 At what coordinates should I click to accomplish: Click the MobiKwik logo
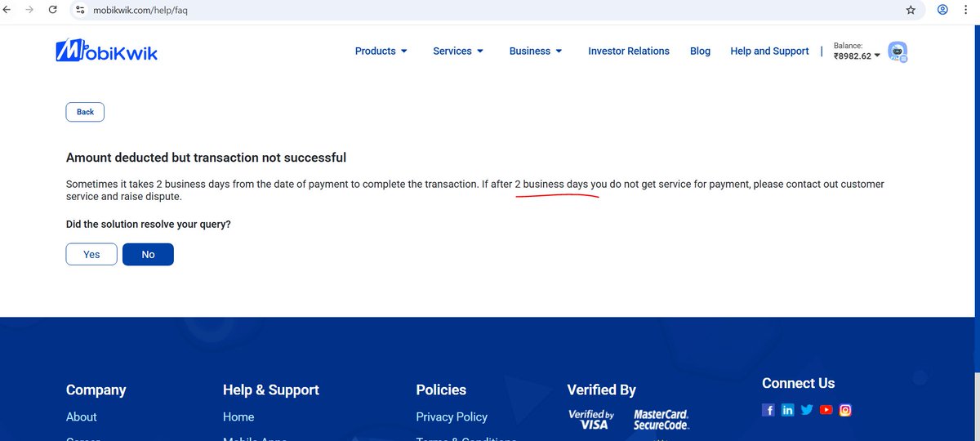(106, 51)
